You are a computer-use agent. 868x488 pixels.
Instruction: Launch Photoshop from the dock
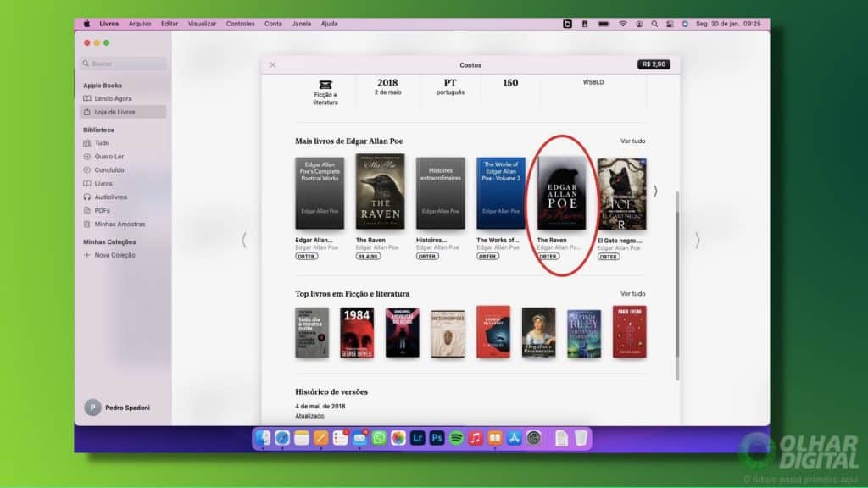pyautogui.click(x=437, y=438)
